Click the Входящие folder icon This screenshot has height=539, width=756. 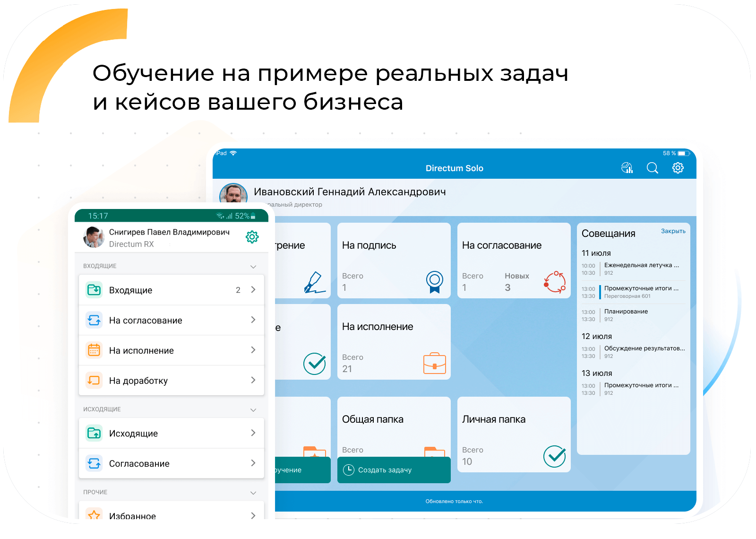[94, 290]
